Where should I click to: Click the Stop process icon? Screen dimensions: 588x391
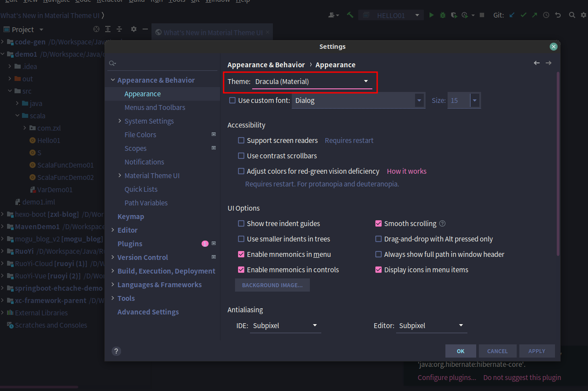[481, 15]
